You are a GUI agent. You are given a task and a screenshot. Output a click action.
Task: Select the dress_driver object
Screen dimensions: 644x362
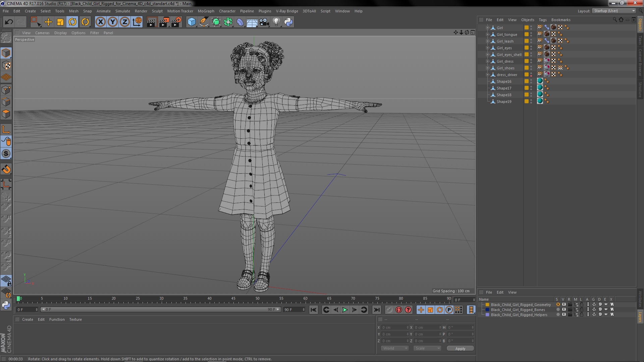(507, 75)
